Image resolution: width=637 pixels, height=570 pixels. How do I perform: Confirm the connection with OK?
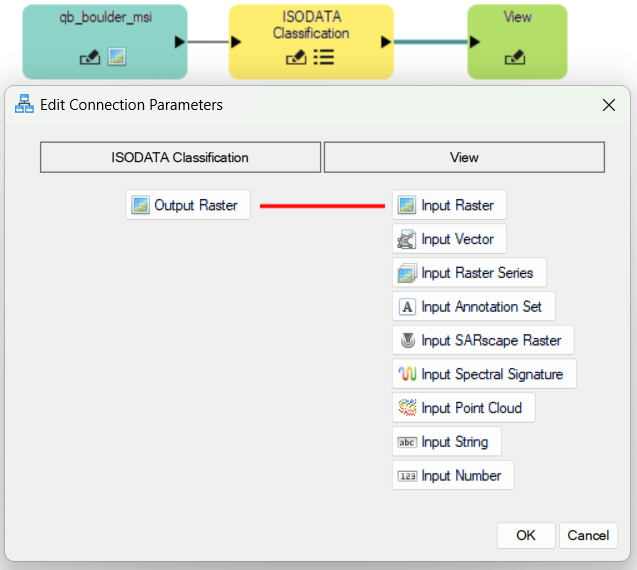point(526,535)
